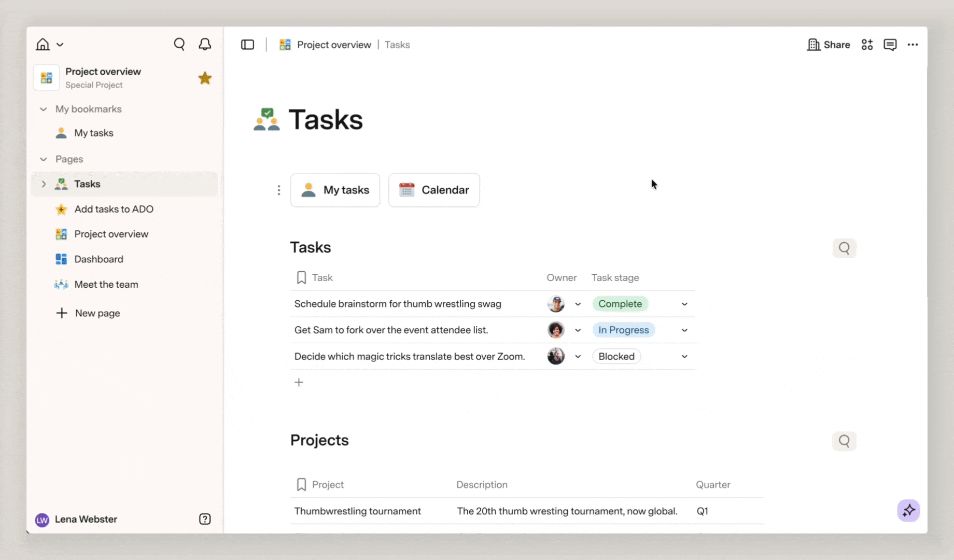
Task: Click the Complete status badge
Action: (620, 304)
